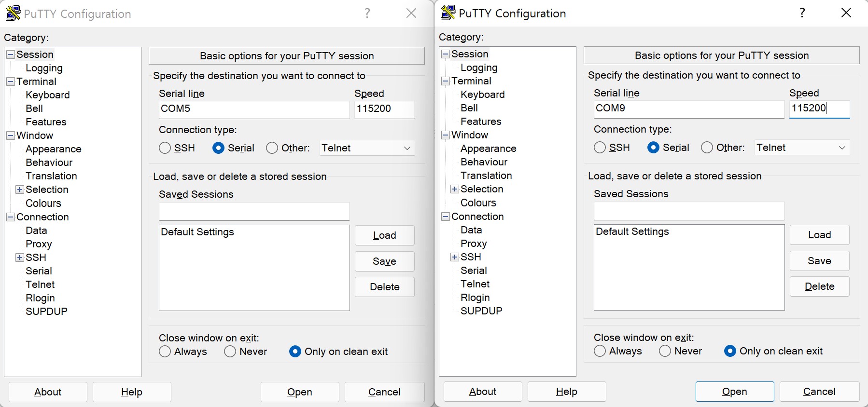The image size is (868, 407).
Task: Click Load button in right window
Action: coord(820,235)
